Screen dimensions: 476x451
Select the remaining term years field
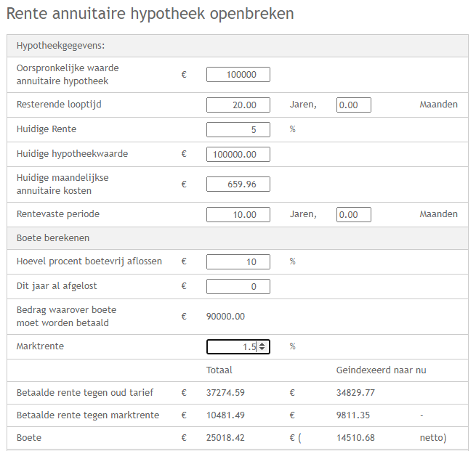point(238,105)
